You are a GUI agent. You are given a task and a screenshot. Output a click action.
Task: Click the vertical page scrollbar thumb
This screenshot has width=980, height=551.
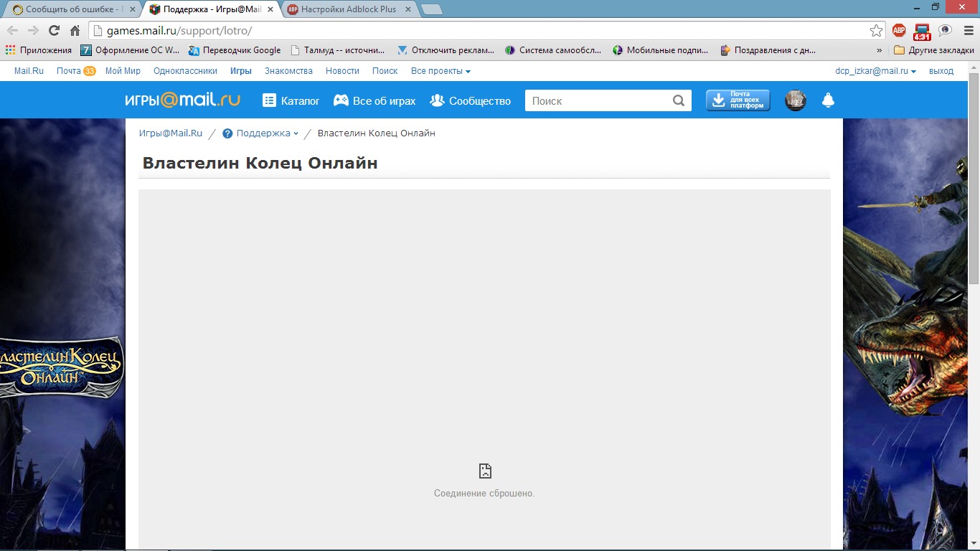point(974,178)
